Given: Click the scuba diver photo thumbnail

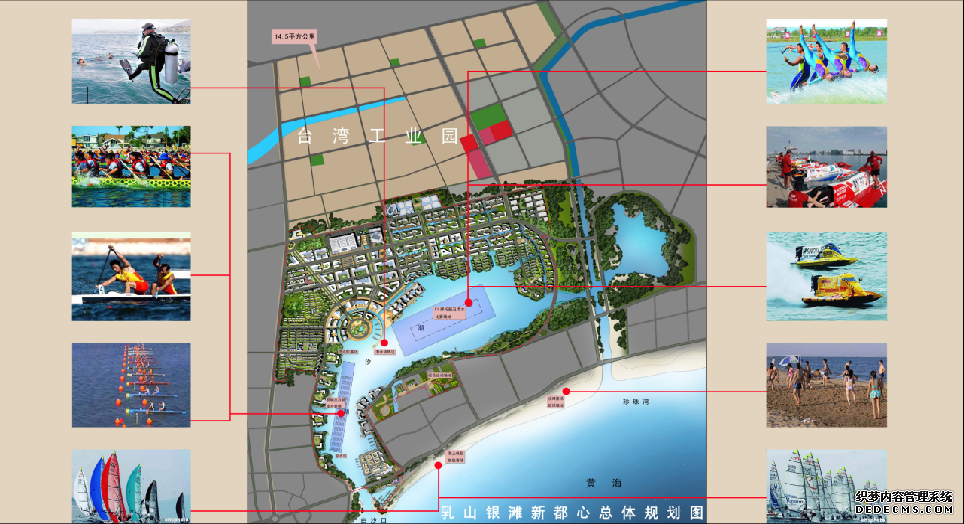Looking at the screenshot, I should [x=131, y=61].
